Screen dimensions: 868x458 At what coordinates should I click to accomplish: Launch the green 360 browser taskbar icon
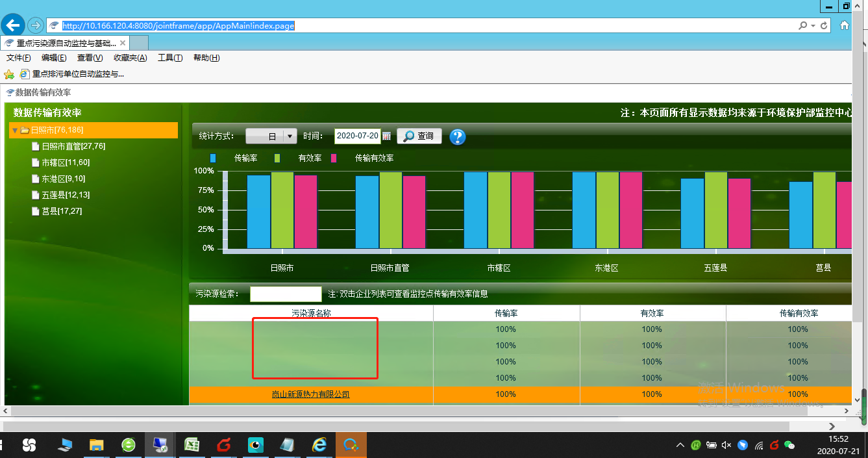(x=129, y=444)
